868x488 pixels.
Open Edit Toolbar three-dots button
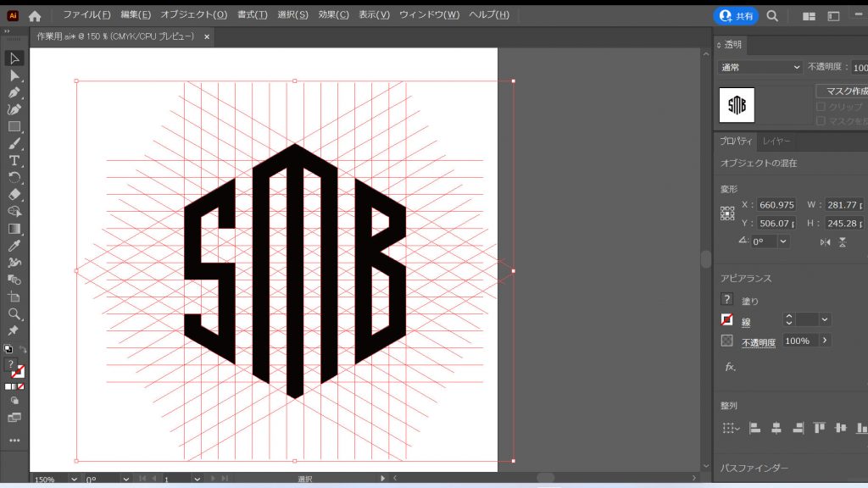(x=14, y=441)
